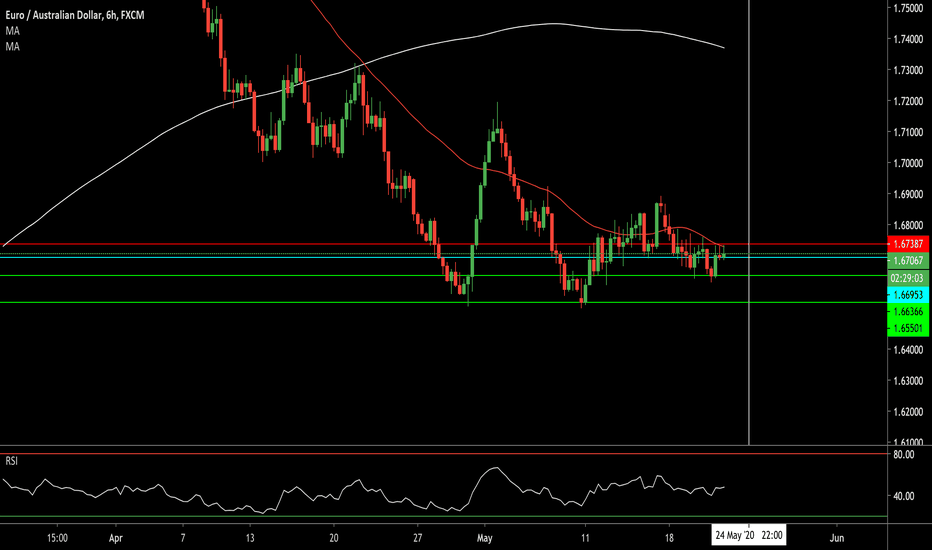This screenshot has width=932, height=550.
Task: Click the green 1.65501 price tag
Action: pyautogui.click(x=908, y=328)
